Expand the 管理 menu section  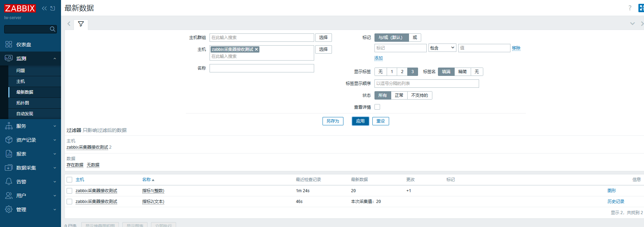click(55, 210)
